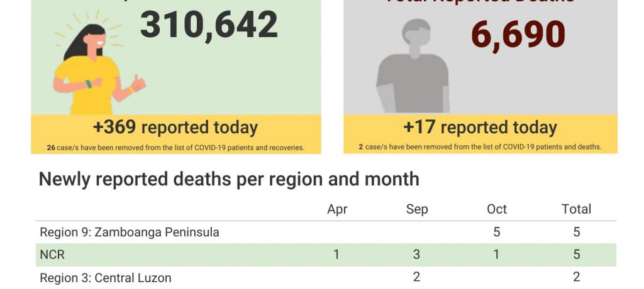
Task: Select the Sep column header
Action: 417,209
